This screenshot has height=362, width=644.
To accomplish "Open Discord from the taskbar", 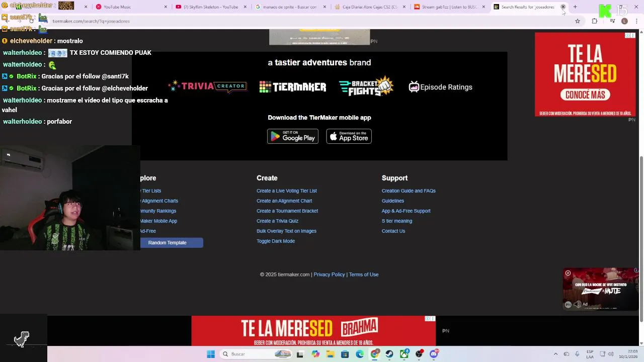I will point(434,354).
